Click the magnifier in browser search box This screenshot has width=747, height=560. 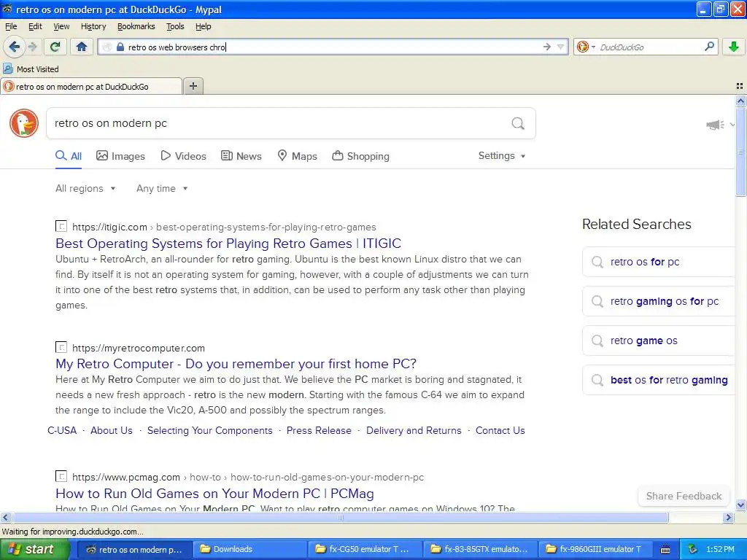(x=709, y=47)
